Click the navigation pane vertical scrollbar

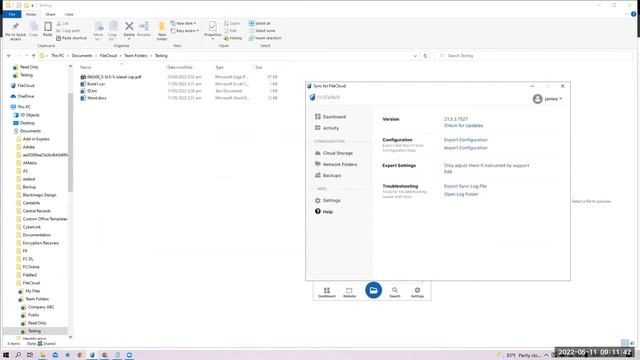(70, 142)
